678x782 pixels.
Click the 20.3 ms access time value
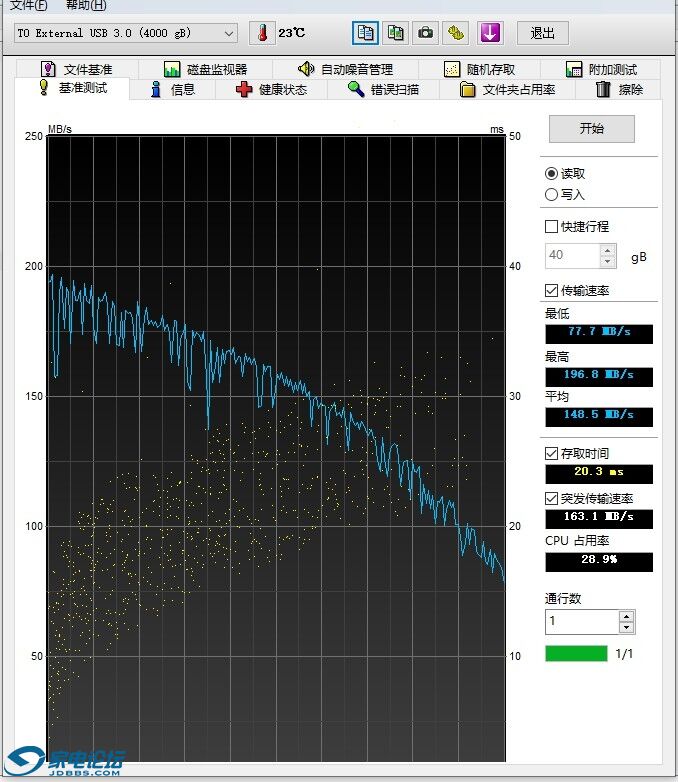click(599, 474)
